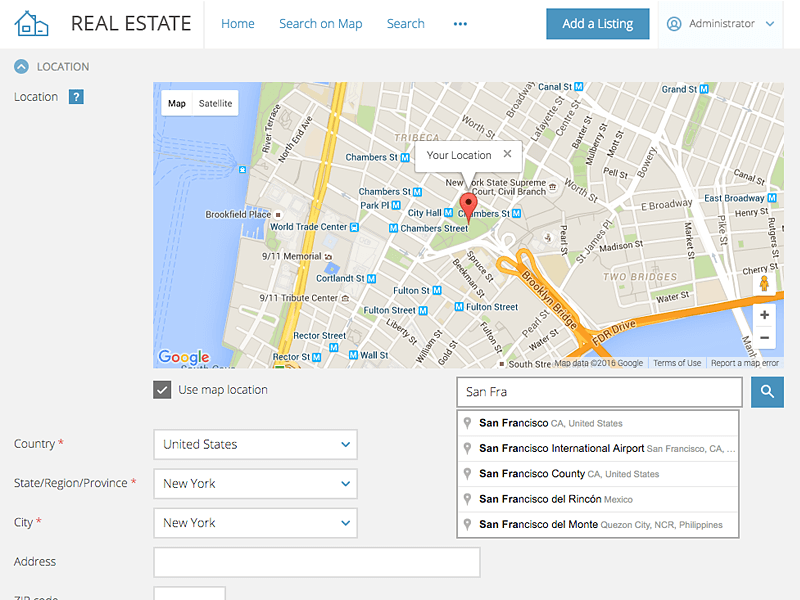The width and height of the screenshot is (800, 600).
Task: Open the more navigation items ellipsis
Action: click(460, 24)
